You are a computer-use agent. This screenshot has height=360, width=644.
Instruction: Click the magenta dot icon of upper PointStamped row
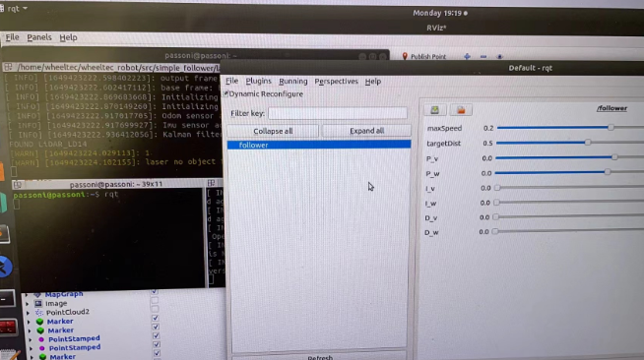pyautogui.click(x=41, y=339)
